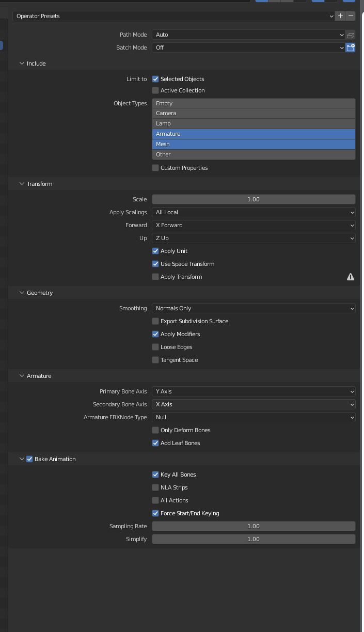Toggle the Lamp object type

(254, 123)
